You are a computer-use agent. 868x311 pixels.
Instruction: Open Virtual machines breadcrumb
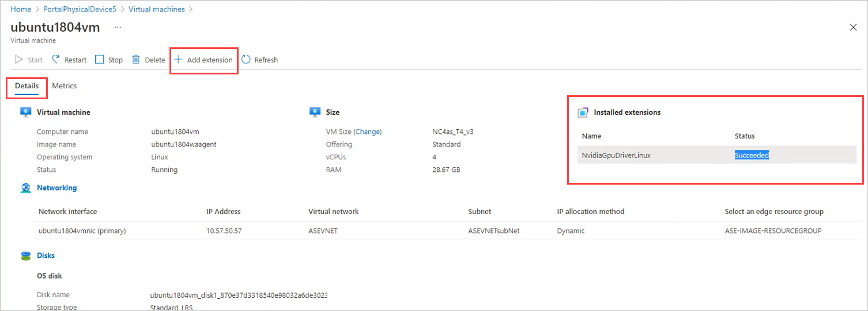pyautogui.click(x=157, y=9)
